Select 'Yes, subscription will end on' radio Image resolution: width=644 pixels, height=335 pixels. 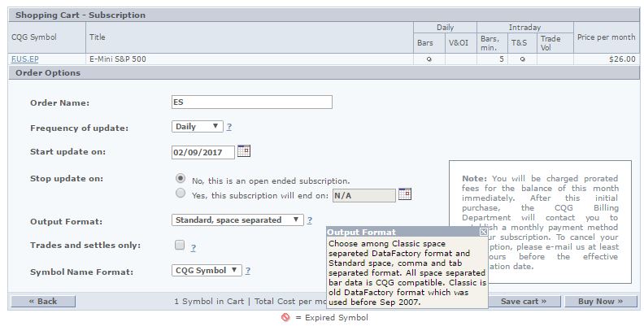(x=181, y=193)
